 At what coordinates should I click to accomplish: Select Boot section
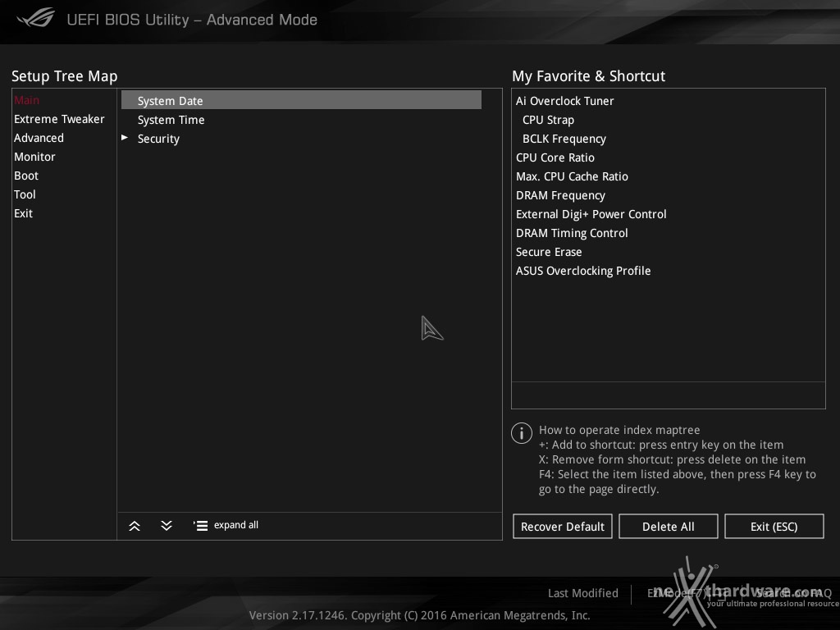pyautogui.click(x=26, y=176)
